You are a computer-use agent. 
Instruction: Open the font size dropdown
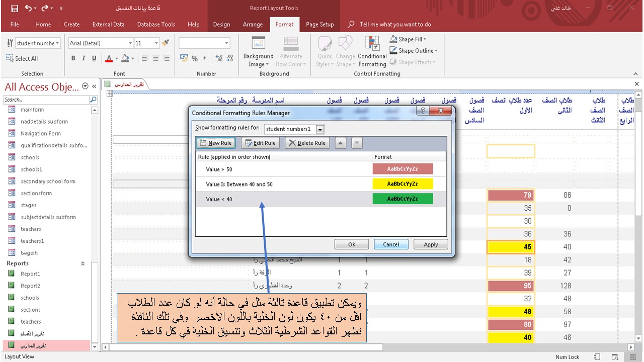(156, 43)
